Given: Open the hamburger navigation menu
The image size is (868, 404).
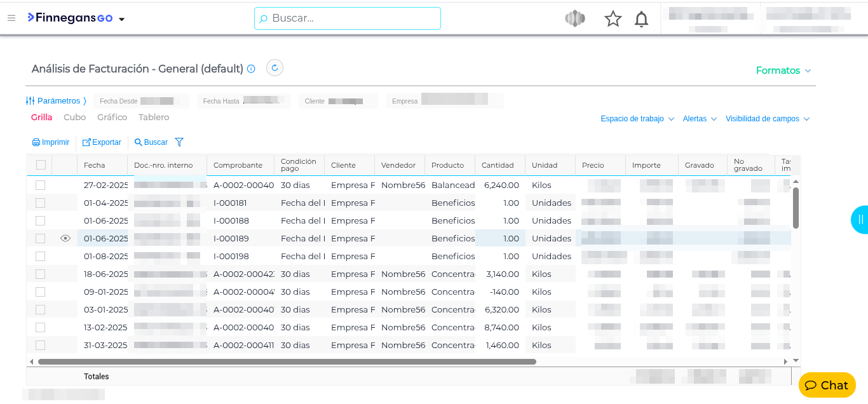Looking at the screenshot, I should (11, 18).
